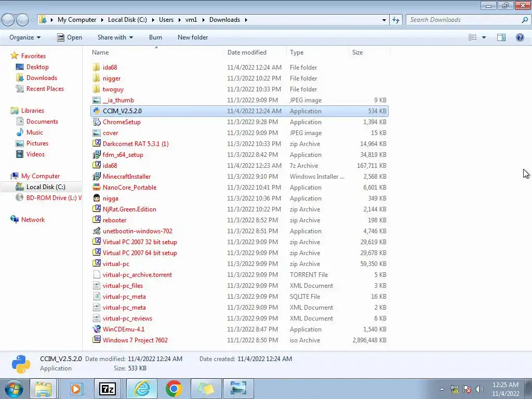Click the Back navigation arrow button

pyautogui.click(x=8, y=20)
